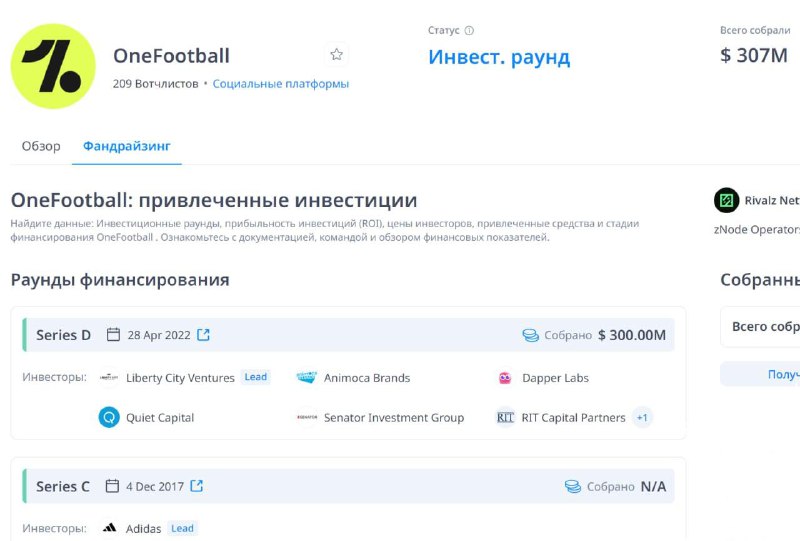This screenshot has width=800, height=541.
Task: Click Series D raised coins icon
Action: [531, 335]
